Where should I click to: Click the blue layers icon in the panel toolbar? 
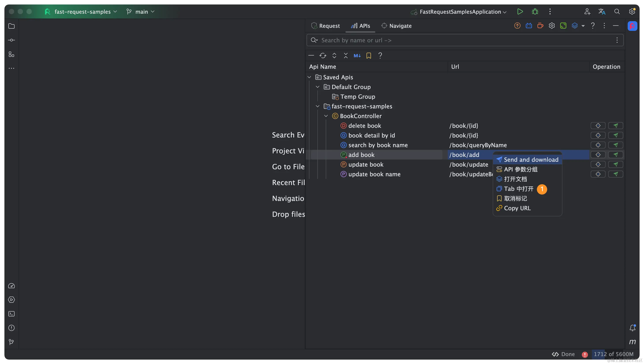point(575,26)
